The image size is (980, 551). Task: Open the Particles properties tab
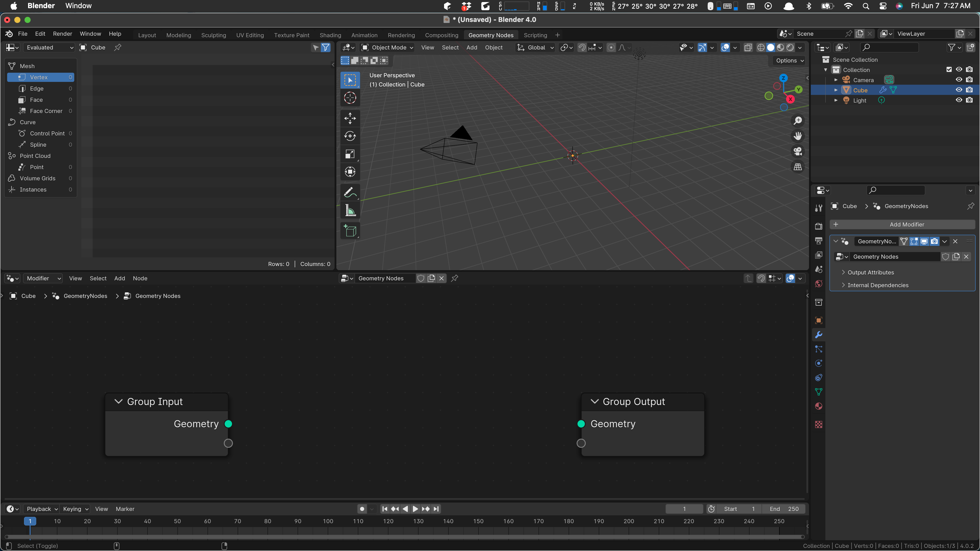point(819,349)
